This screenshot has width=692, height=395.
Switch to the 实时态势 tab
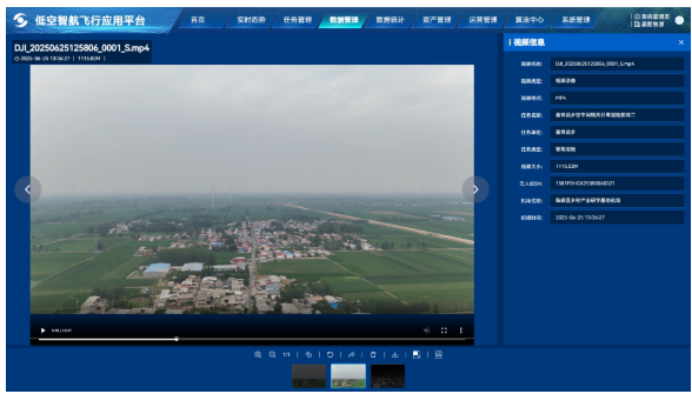click(x=251, y=20)
